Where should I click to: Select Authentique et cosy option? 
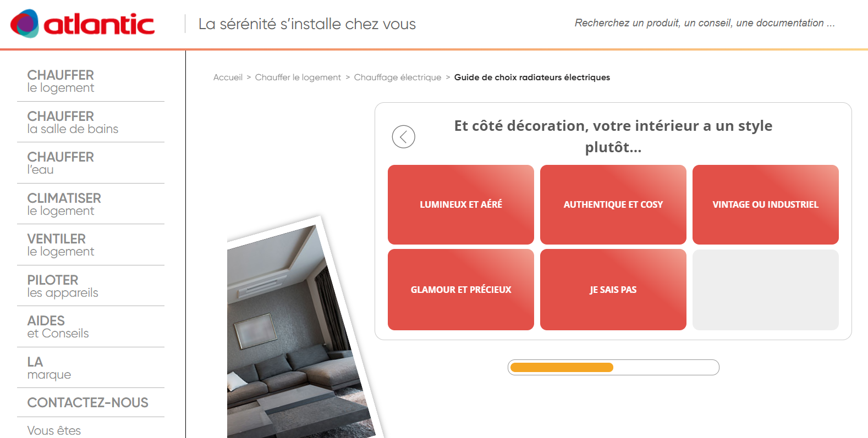[x=613, y=204]
